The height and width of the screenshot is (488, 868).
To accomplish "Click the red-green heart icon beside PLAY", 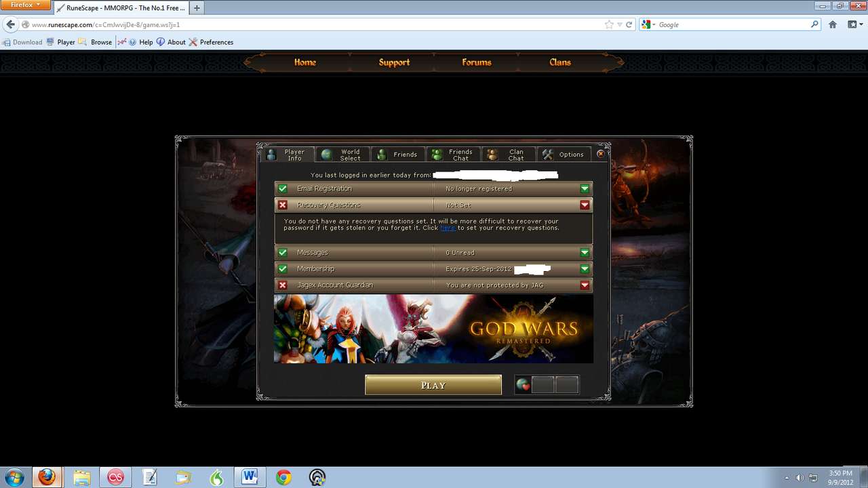I will click(x=523, y=385).
